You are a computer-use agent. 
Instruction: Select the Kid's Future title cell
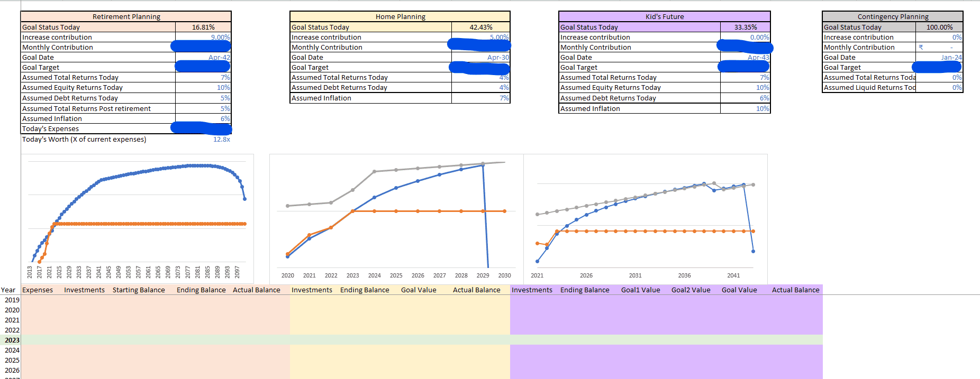coord(665,16)
